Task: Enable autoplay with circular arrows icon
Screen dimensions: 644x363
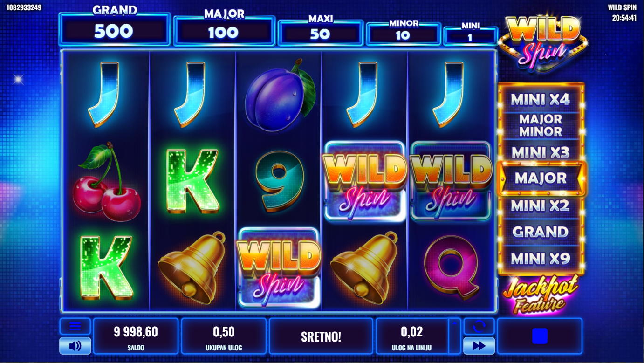Action: pos(479,326)
